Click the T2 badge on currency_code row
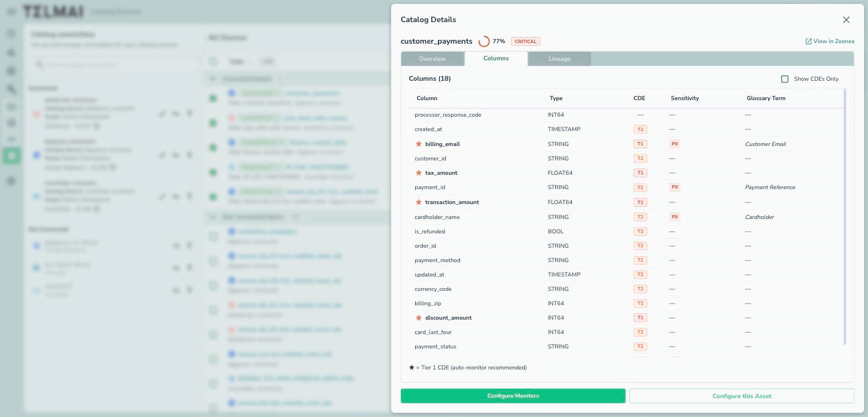This screenshot has width=868, height=417. pos(640,289)
